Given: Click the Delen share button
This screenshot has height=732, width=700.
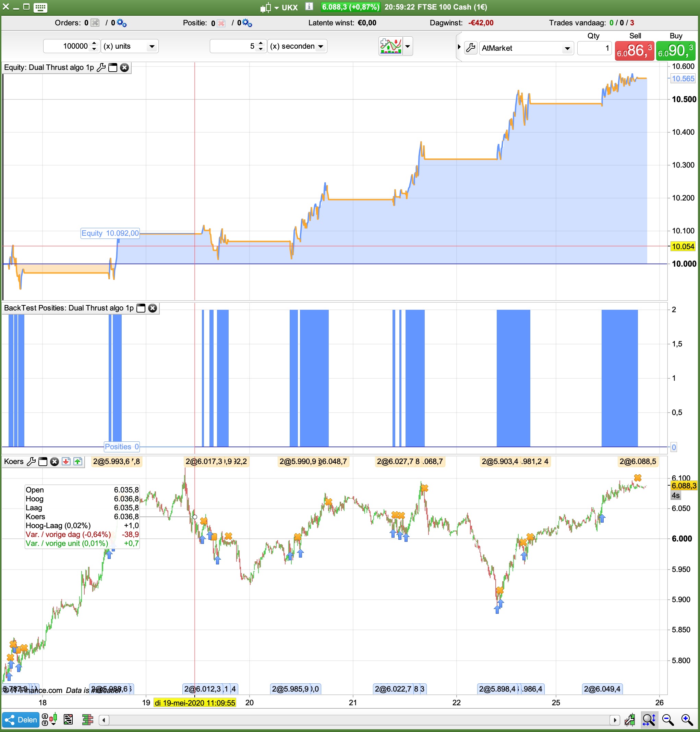Looking at the screenshot, I should pos(21,720).
